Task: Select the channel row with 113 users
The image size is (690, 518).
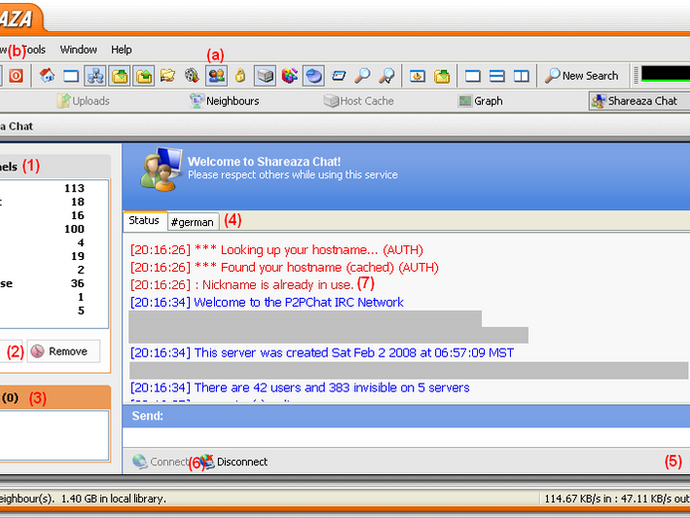Action: click(x=54, y=188)
